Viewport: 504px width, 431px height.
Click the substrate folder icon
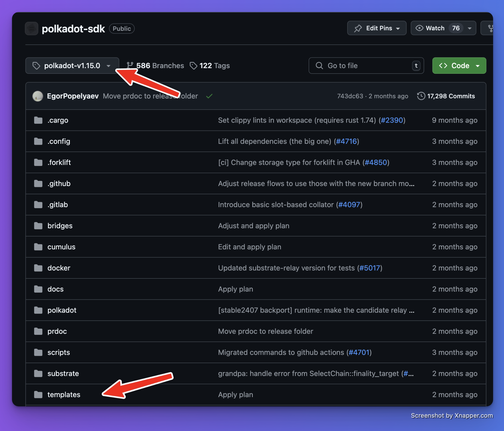[x=38, y=374]
